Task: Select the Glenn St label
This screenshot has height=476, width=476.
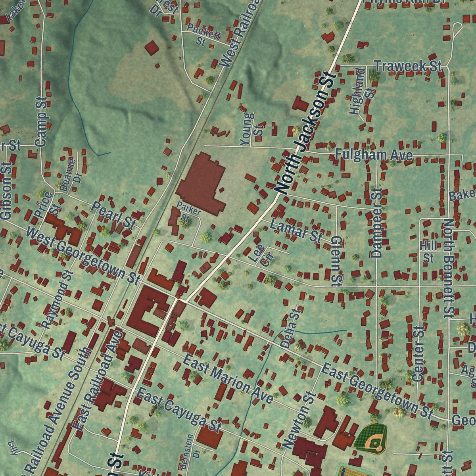Action: point(336,261)
